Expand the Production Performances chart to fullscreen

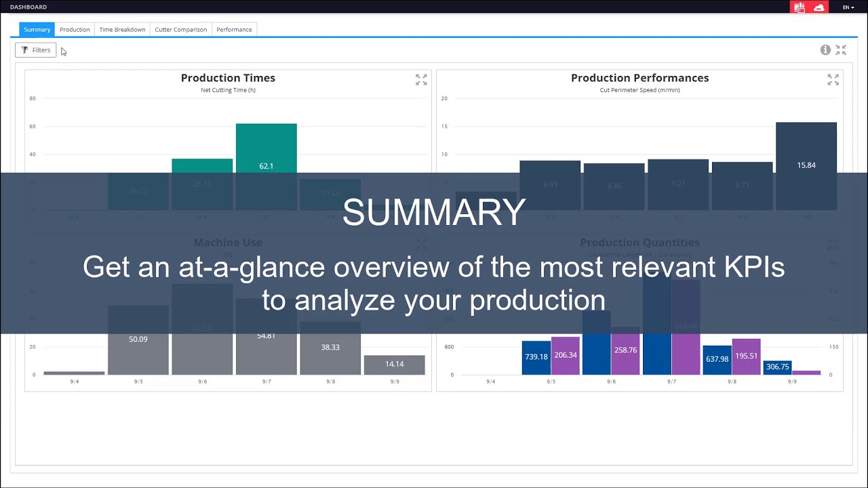(x=833, y=80)
